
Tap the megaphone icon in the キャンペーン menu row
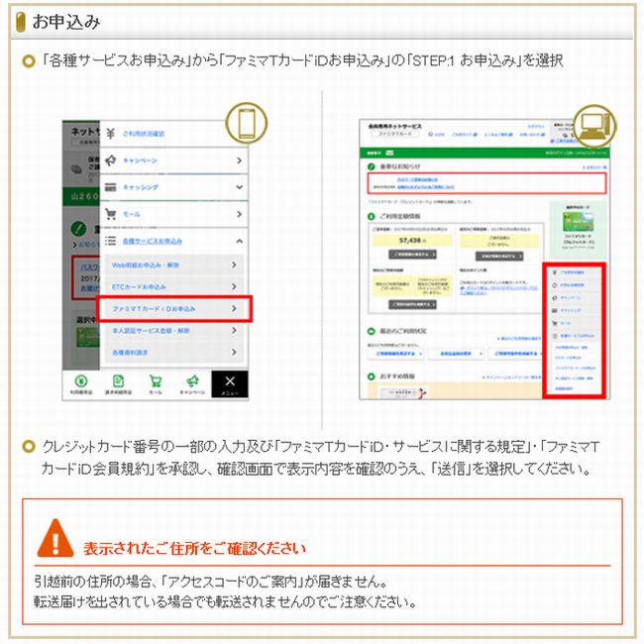pos(111,161)
